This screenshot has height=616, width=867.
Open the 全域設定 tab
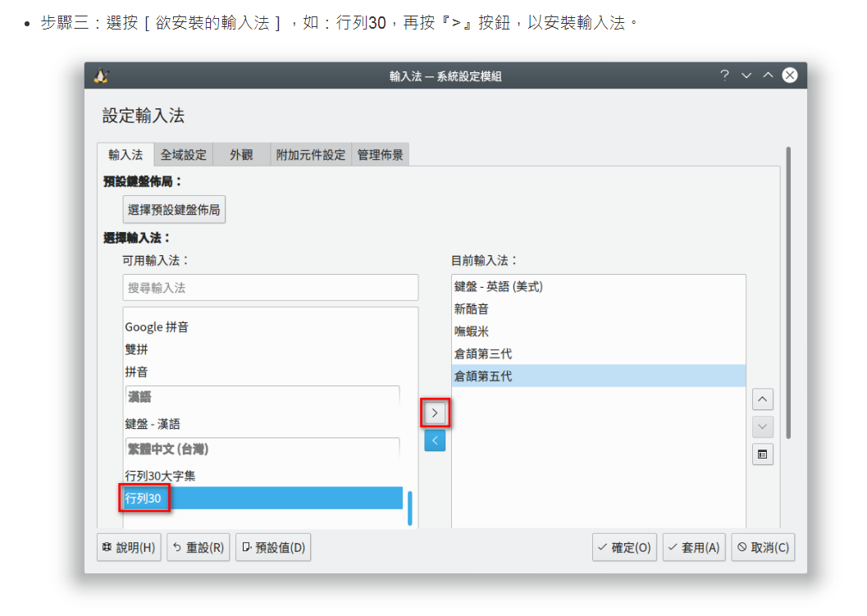pyautogui.click(x=183, y=155)
